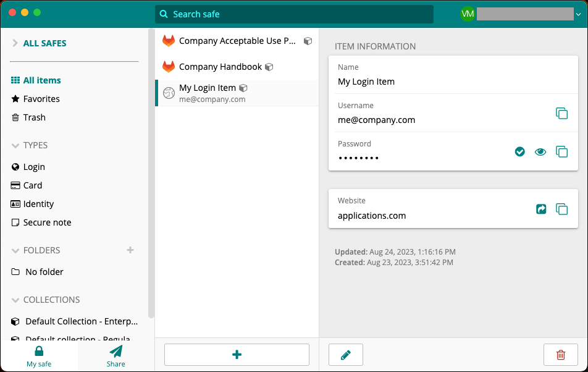Add new item with plus button
588x372 pixels.
(x=237, y=355)
